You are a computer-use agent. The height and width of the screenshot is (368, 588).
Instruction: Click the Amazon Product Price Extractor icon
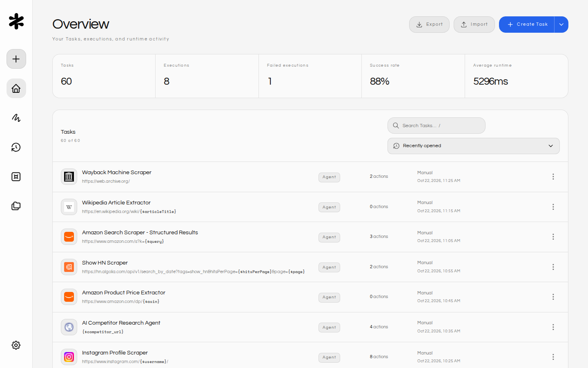click(x=69, y=297)
